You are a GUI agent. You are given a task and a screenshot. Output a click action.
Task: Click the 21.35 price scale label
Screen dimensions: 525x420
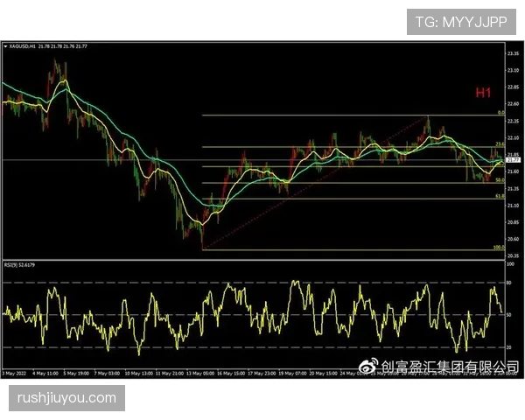point(513,189)
